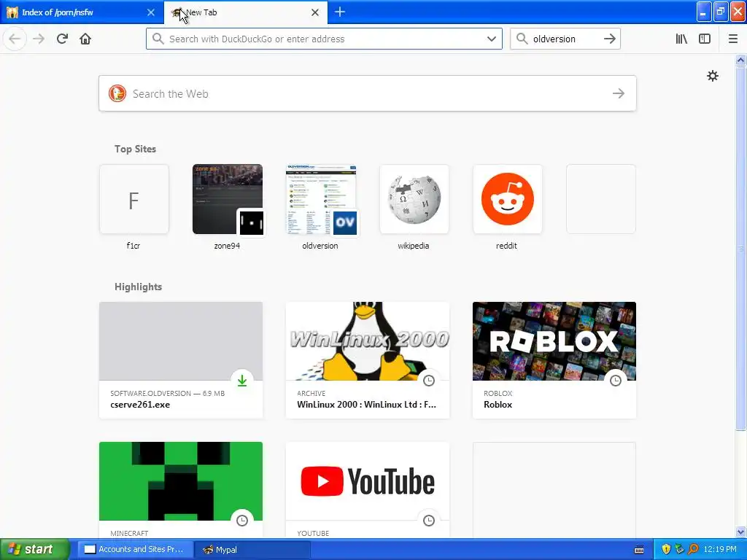Image resolution: width=747 pixels, height=560 pixels.
Task: Click the Search the Web field
Action: 368,93
